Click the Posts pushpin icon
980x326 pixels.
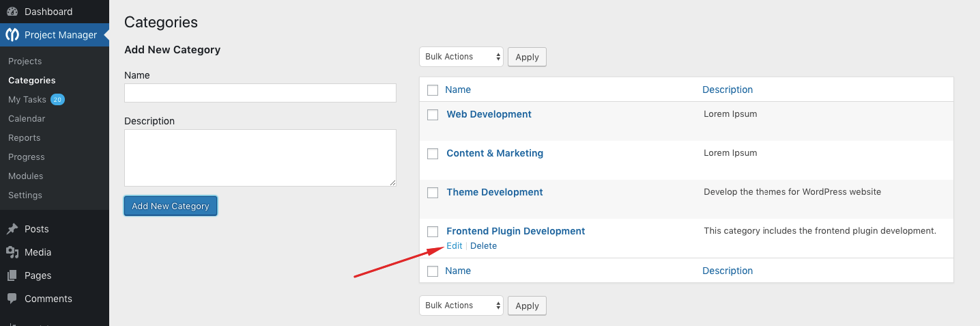tap(12, 229)
